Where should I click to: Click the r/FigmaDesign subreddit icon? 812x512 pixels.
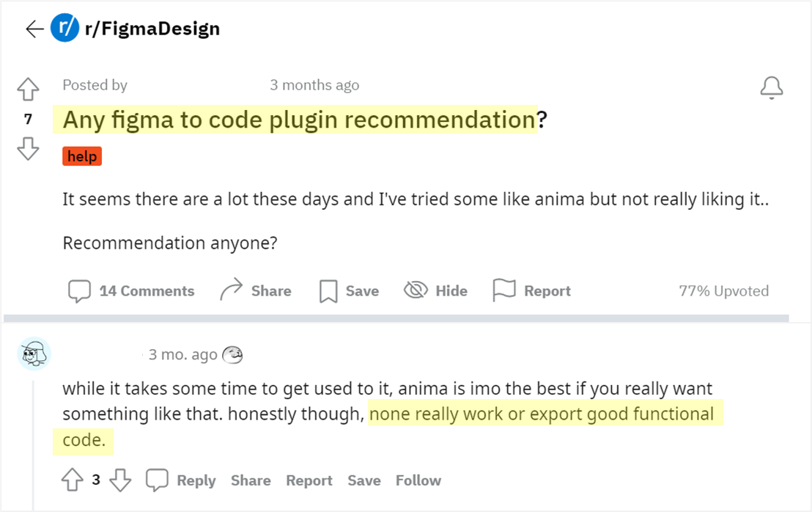click(x=64, y=28)
